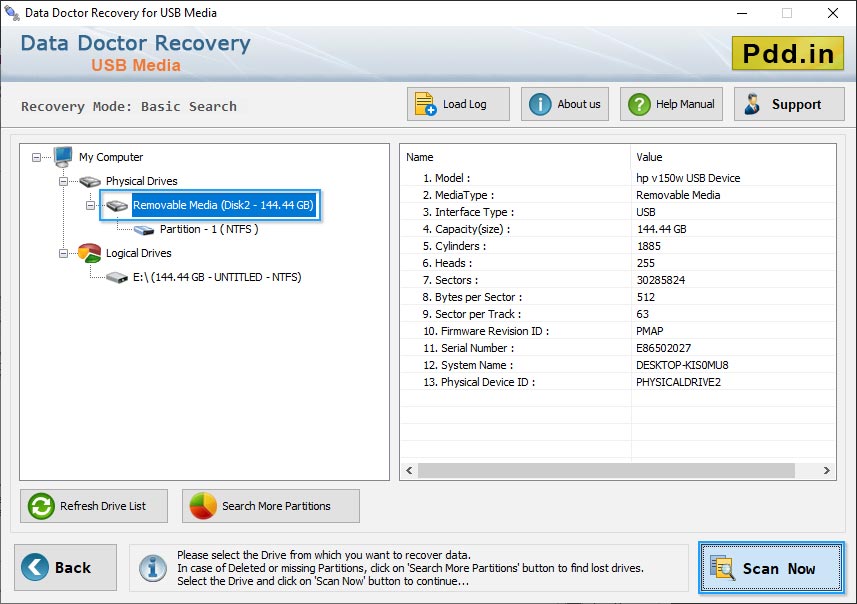Viewport: 857px width, 604px height.
Task: Open the Support button
Action: (789, 104)
